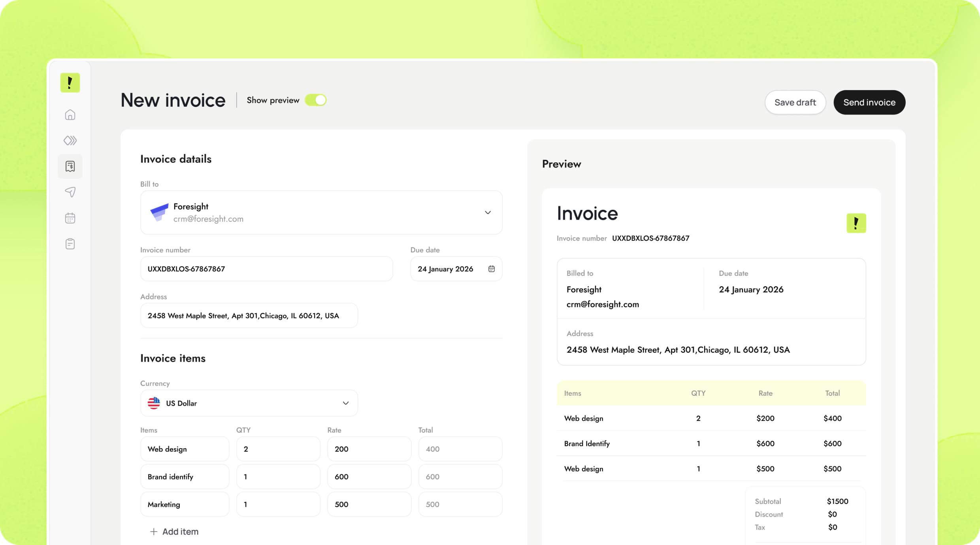This screenshot has height=545, width=980.
Task: Open the clipboard document sidebar icon
Action: (70, 244)
